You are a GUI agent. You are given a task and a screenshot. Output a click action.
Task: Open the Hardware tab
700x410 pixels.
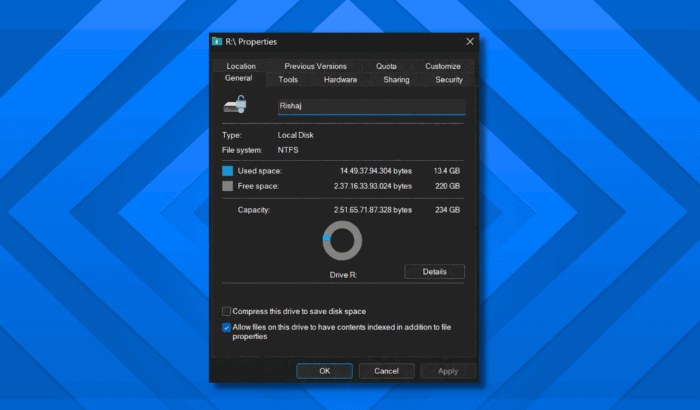point(340,79)
